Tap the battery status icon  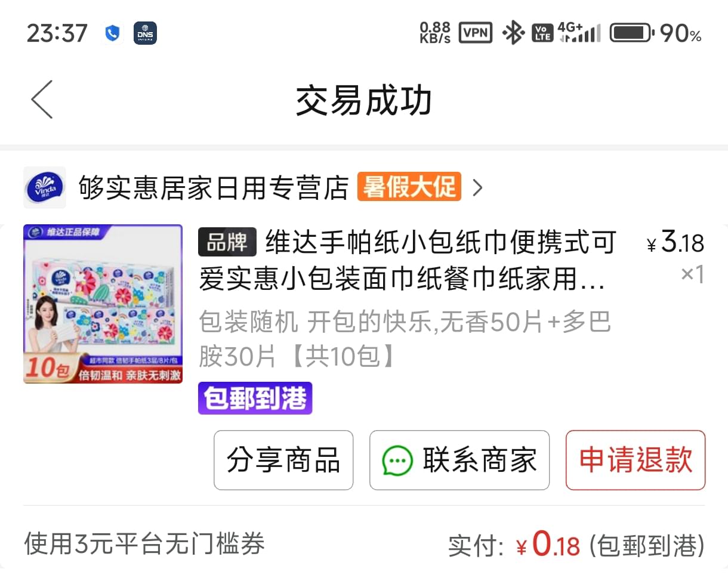click(x=632, y=33)
